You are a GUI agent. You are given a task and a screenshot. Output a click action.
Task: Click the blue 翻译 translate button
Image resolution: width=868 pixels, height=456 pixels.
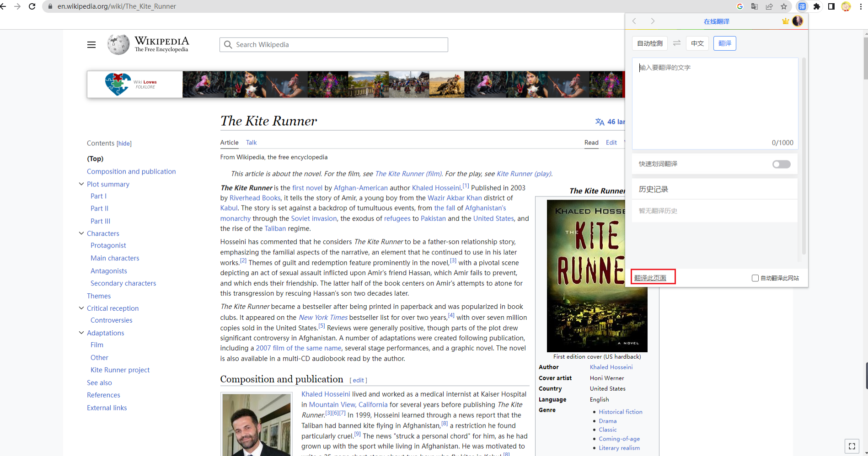[724, 43]
